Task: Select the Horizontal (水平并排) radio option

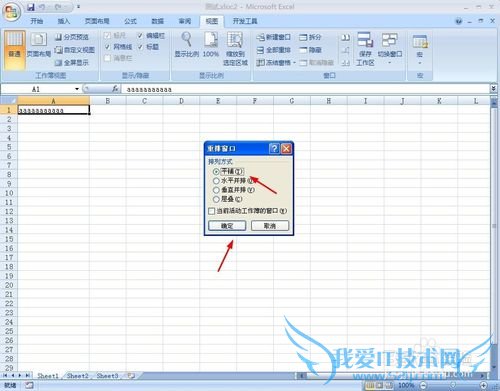Action: pos(216,181)
